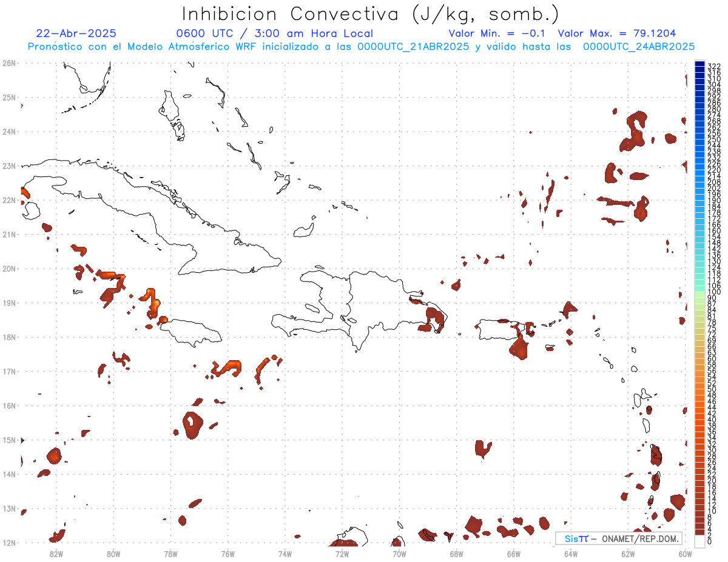
Task: Click the 82W longitude label
Action: [x=56, y=554]
